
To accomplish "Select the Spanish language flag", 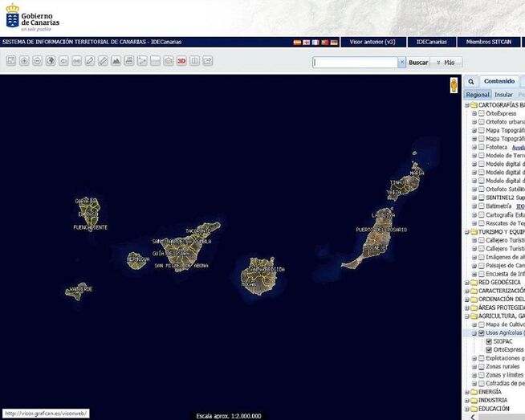I will coord(297,42).
